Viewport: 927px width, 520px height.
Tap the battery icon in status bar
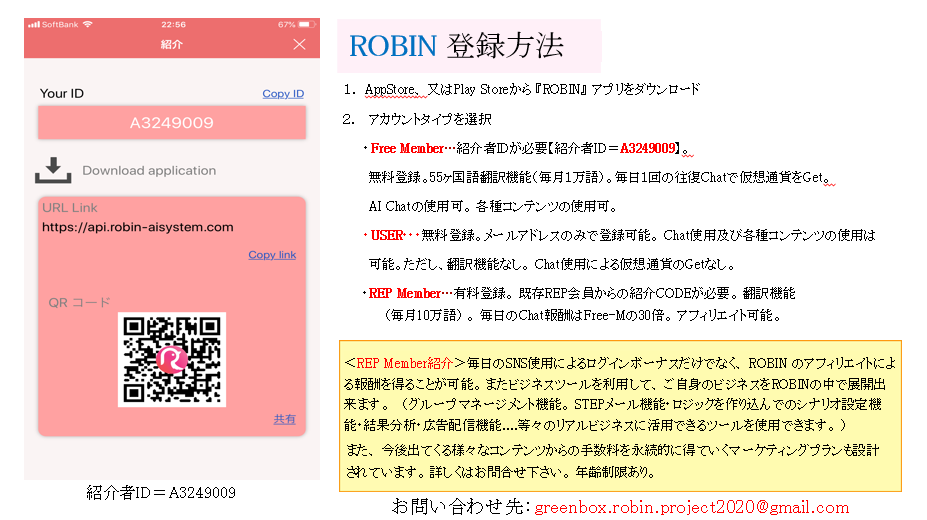(306, 24)
